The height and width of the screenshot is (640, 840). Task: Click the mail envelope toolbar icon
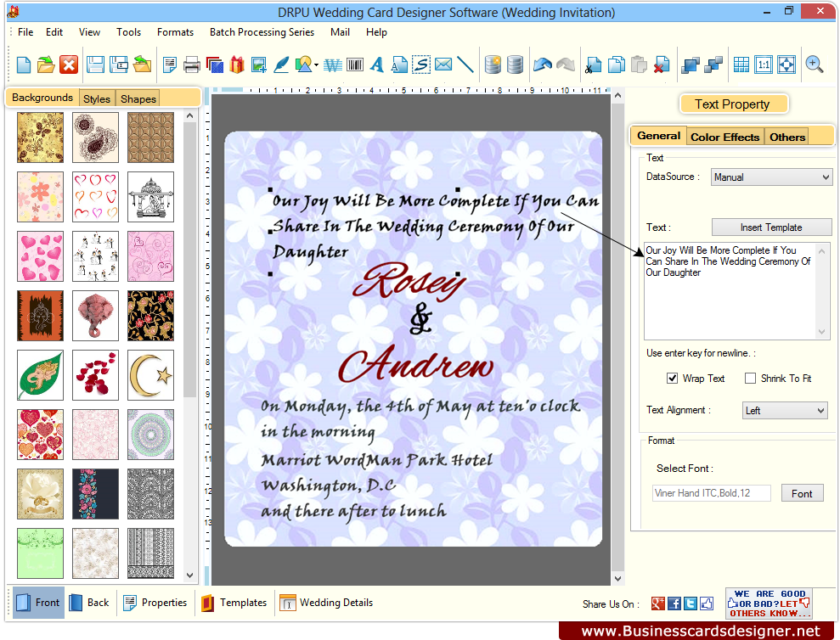click(443, 65)
